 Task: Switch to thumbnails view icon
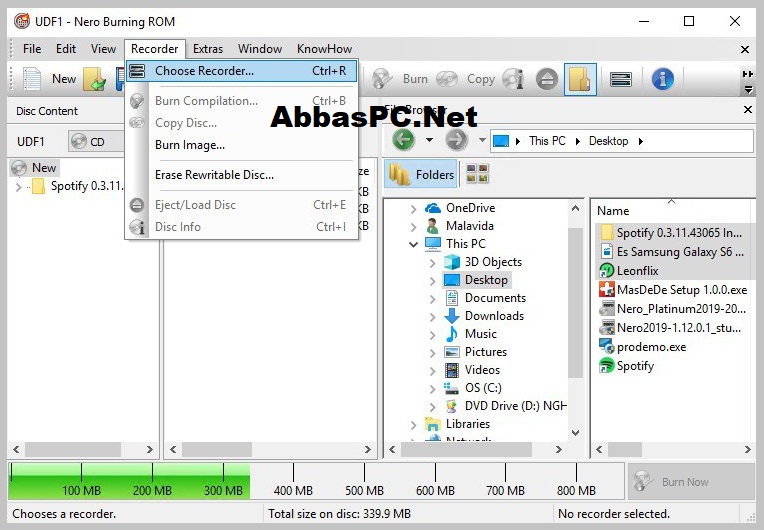pyautogui.click(x=477, y=173)
